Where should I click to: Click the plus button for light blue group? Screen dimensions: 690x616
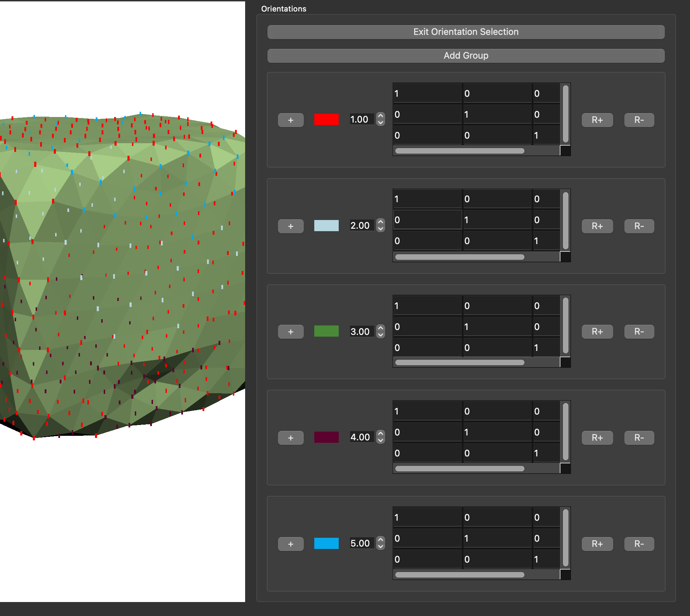pyautogui.click(x=291, y=226)
